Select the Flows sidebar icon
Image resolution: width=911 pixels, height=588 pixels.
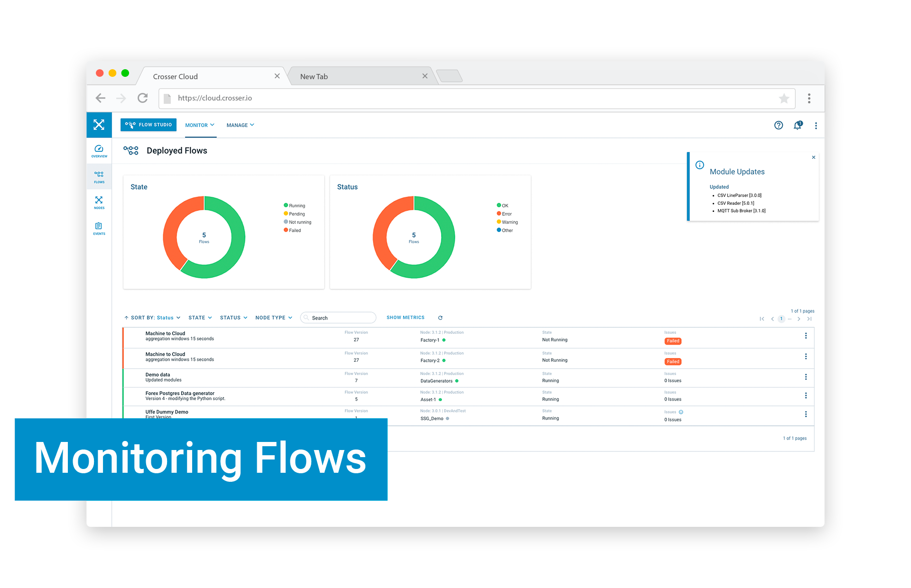99,177
